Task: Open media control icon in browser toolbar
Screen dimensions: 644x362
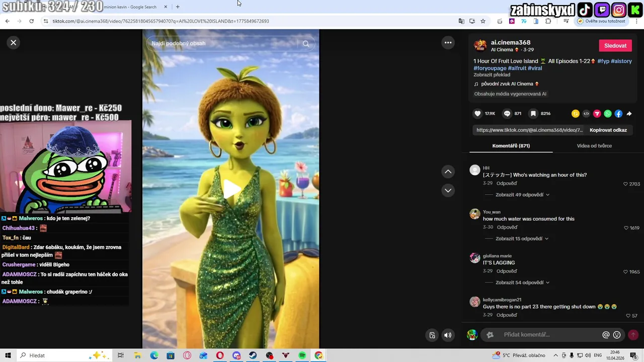Action: pyautogui.click(x=566, y=21)
